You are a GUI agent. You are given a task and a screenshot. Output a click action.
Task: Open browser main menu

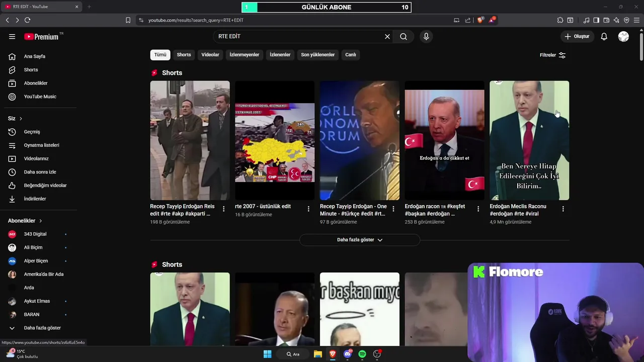[636, 20]
